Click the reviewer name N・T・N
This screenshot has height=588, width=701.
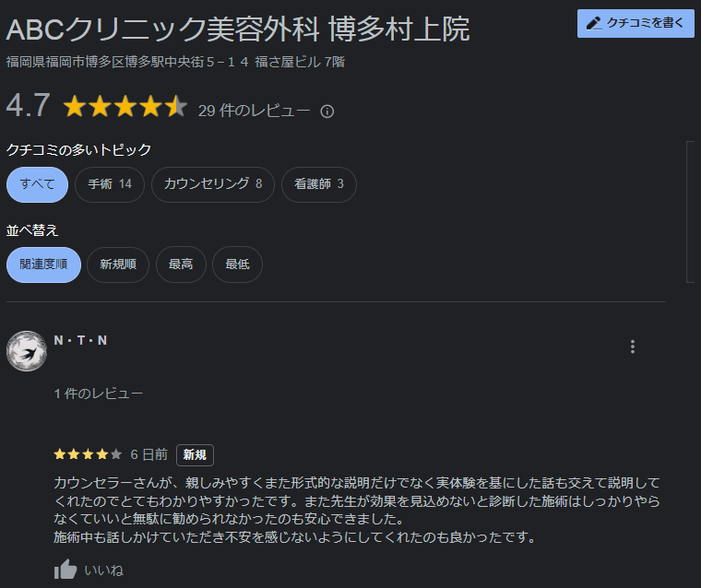point(81,340)
